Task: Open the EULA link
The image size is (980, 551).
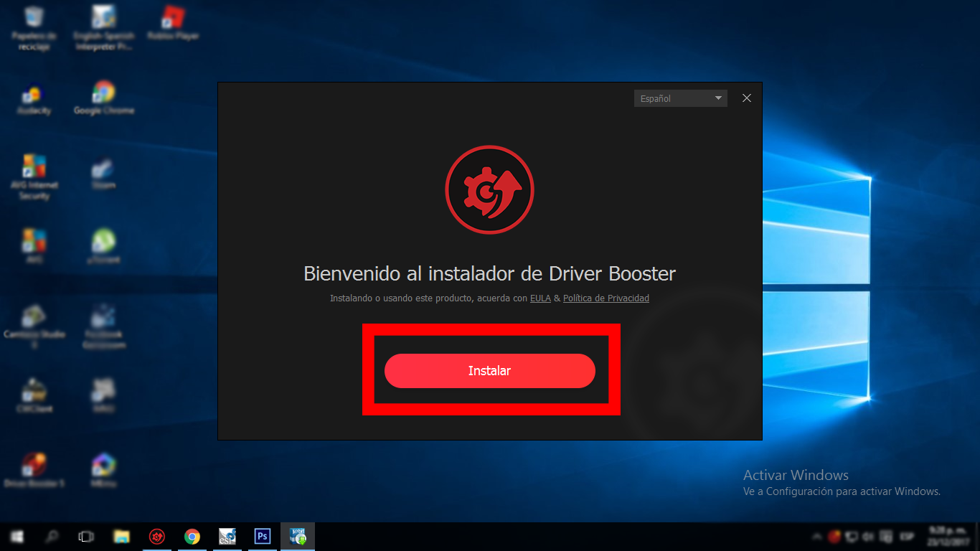Action: [540, 298]
